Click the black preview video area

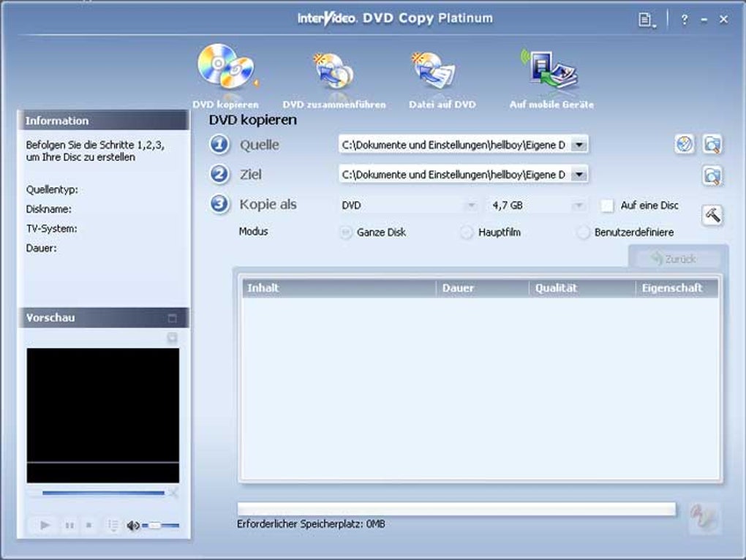click(x=103, y=415)
